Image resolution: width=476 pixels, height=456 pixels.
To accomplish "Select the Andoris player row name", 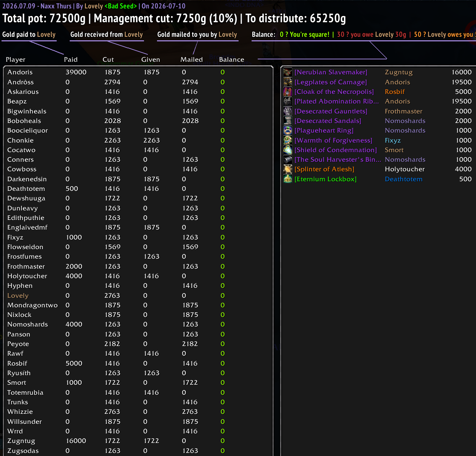I will click(20, 72).
